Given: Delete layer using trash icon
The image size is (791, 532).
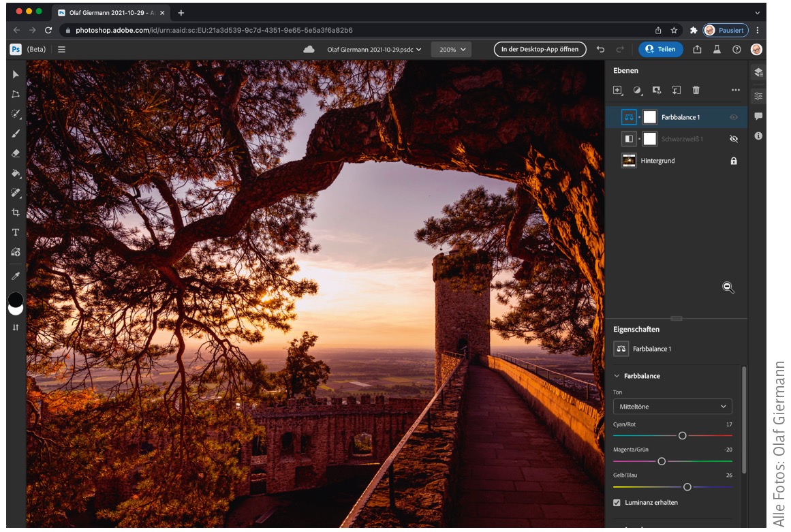Looking at the screenshot, I should coord(696,90).
